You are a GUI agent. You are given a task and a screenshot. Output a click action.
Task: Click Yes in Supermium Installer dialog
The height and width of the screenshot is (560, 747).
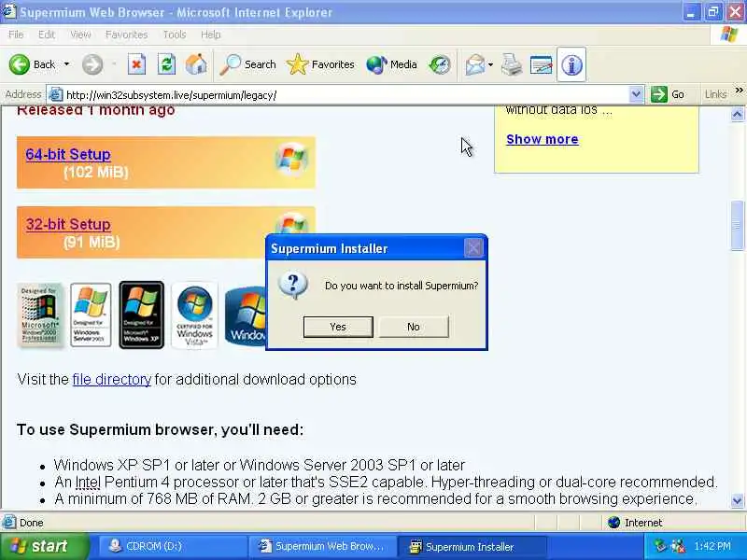(x=338, y=327)
